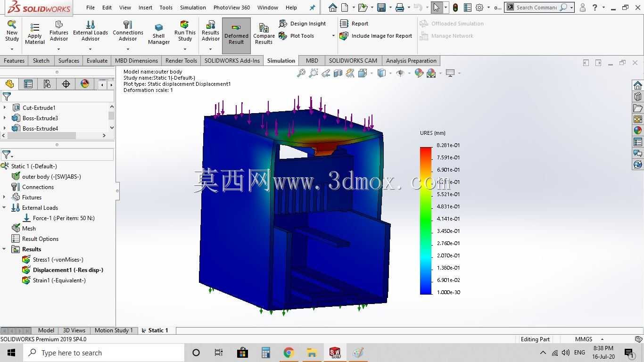Select Mesh in study tree

[x=24, y=228]
